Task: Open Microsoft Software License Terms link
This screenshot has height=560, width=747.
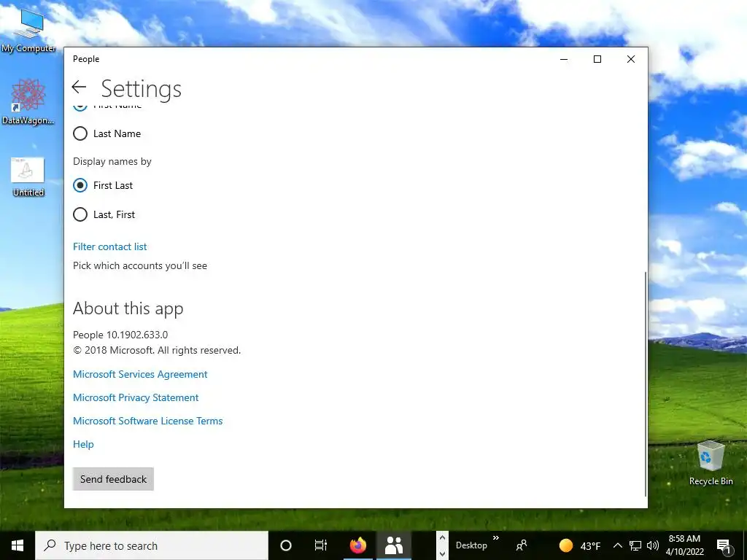Action: click(x=147, y=421)
